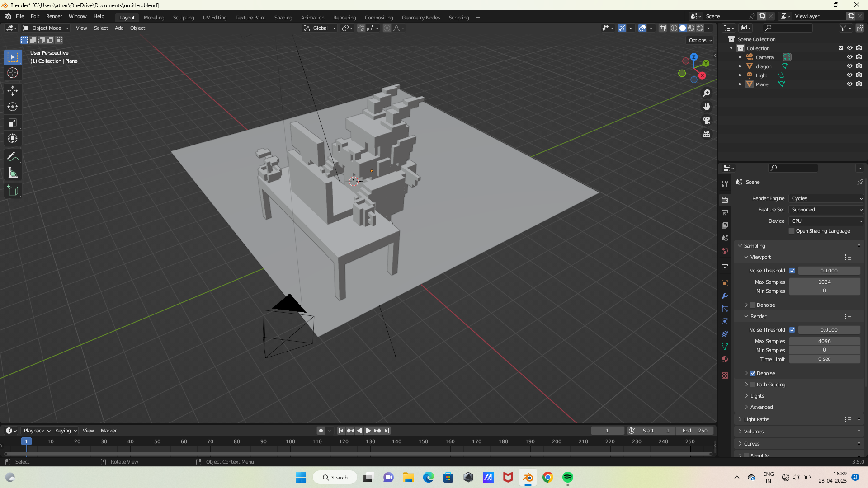Open the Modifier properties tab with wrench icon
Screen dimensions: 868x488
(x=724, y=296)
